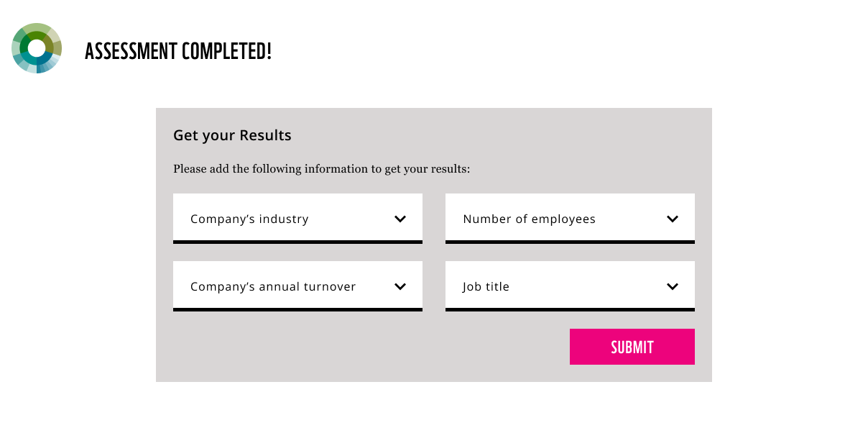This screenshot has width=868, height=428.
Task: Click the chevron arrow in Company's industry
Action: (x=400, y=219)
